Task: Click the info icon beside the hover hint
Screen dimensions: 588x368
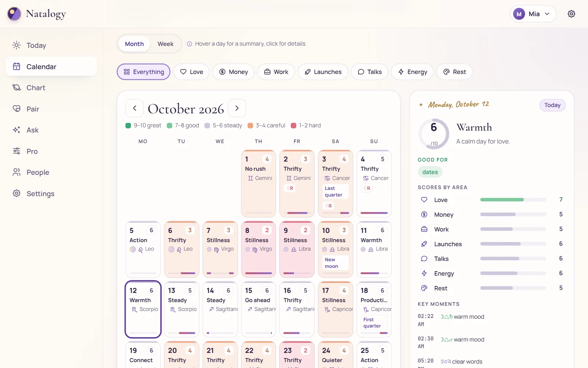Action: coord(190,44)
